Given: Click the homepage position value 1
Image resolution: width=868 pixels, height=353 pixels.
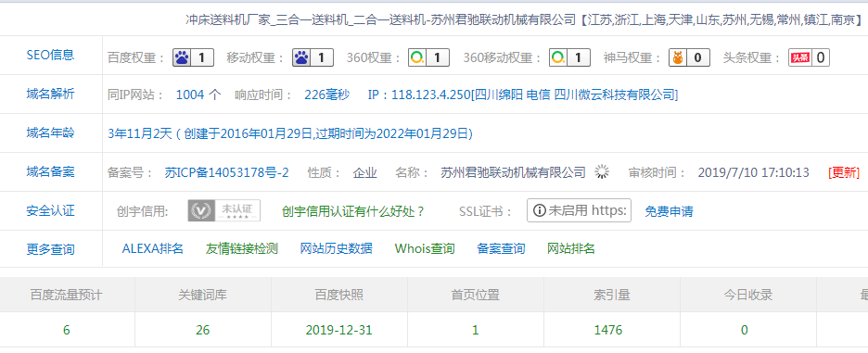Looking at the screenshot, I should pyautogui.click(x=476, y=331).
